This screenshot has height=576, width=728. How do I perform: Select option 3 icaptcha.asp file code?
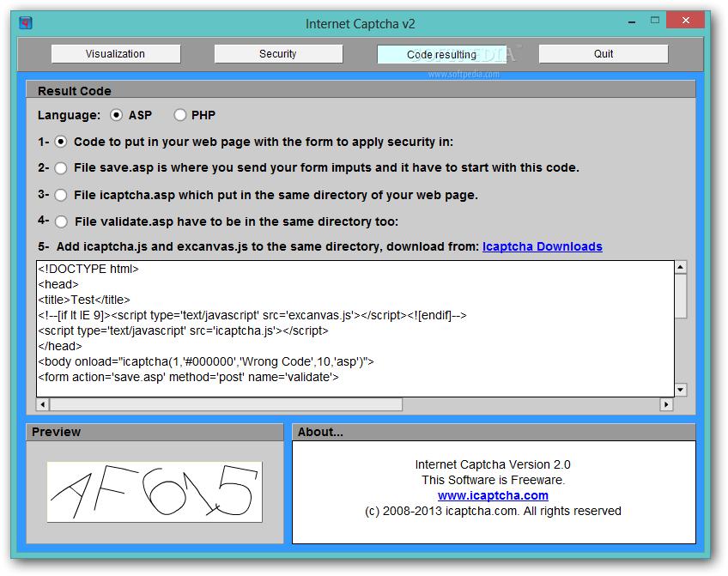pyautogui.click(x=61, y=195)
